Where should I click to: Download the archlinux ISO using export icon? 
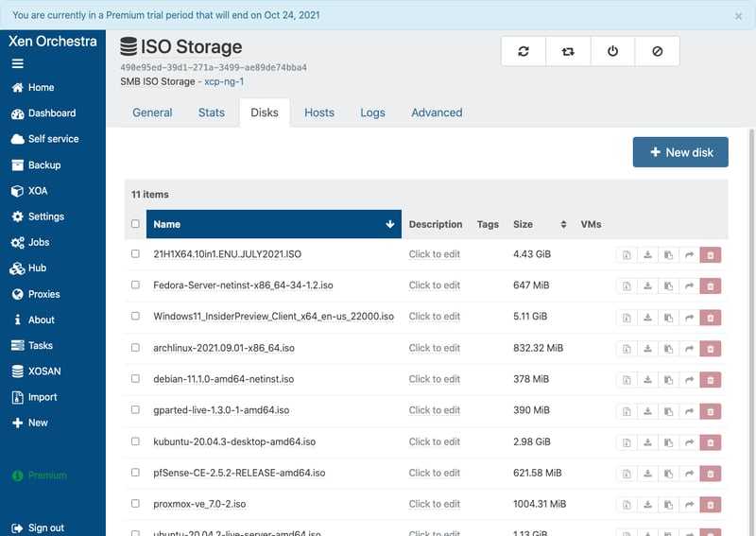point(647,348)
